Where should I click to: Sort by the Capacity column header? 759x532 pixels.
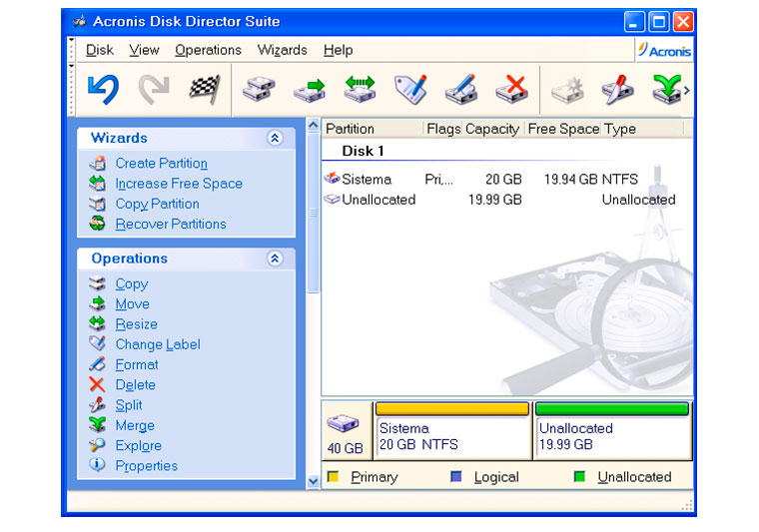tap(492, 129)
